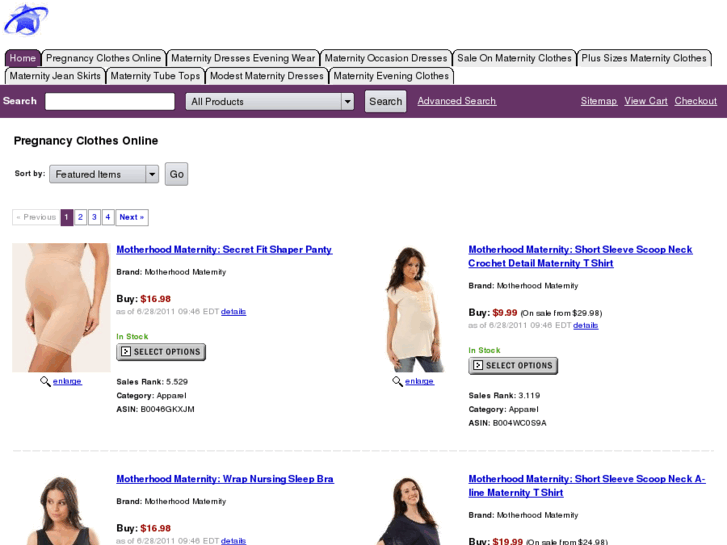Expand the Featured Items sort dropdown
Viewport: 727px width, 545px height.
(104, 174)
